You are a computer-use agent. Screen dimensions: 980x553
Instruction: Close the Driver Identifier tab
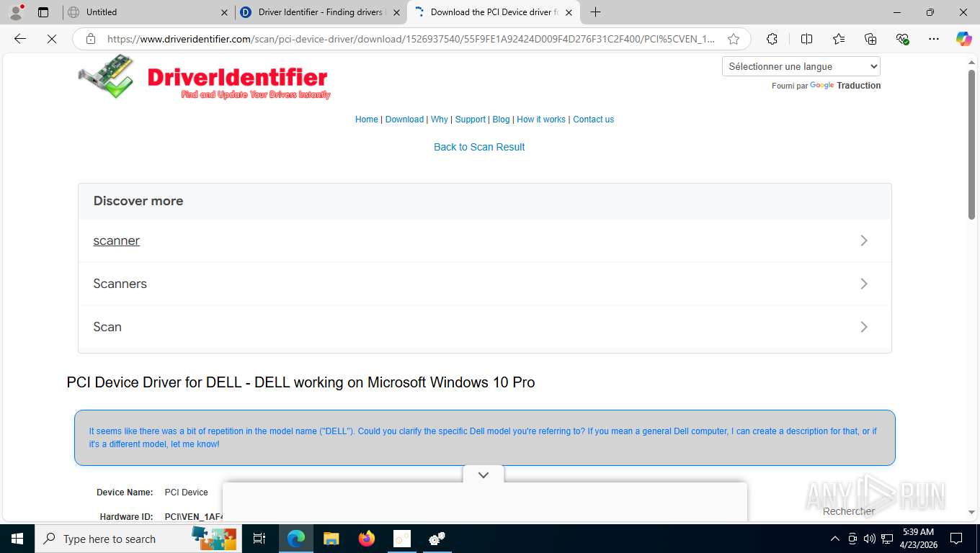(x=396, y=12)
